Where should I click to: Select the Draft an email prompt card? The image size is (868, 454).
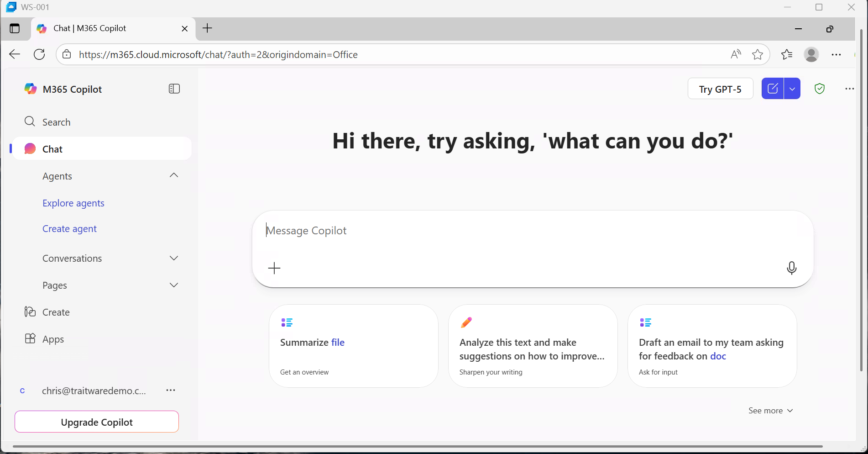[712, 346]
